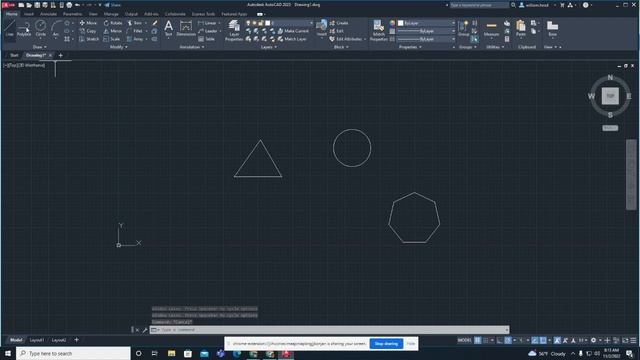Toggle snap mode in status bar
Screen dimensions: 640x360
click(486, 340)
